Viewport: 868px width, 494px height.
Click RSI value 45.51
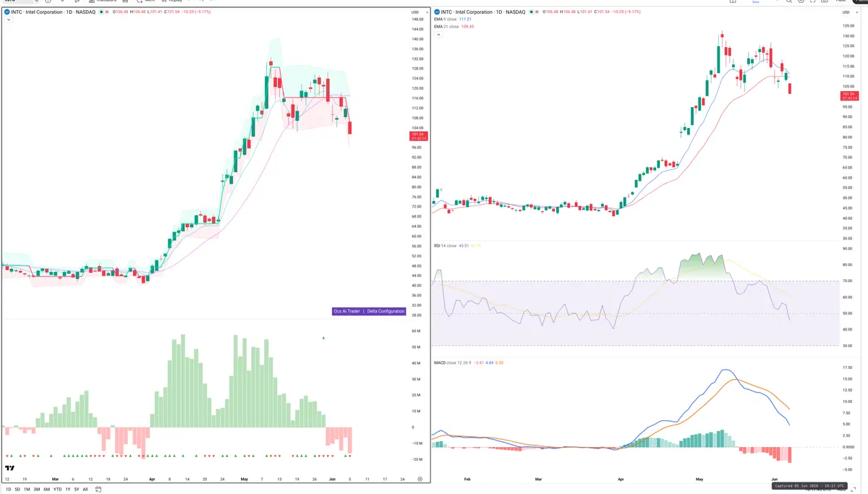pos(463,246)
